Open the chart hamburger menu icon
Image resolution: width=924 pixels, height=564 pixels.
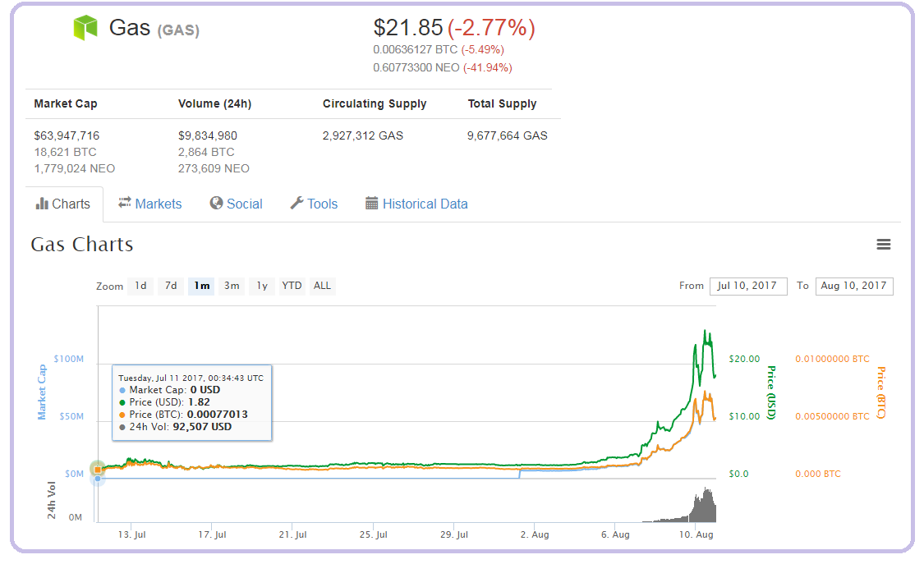(883, 245)
